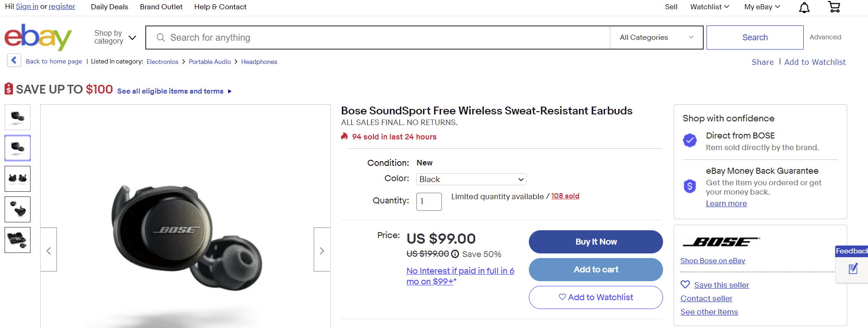Open the notifications bell icon
This screenshot has width=868, height=328.
click(x=805, y=7)
